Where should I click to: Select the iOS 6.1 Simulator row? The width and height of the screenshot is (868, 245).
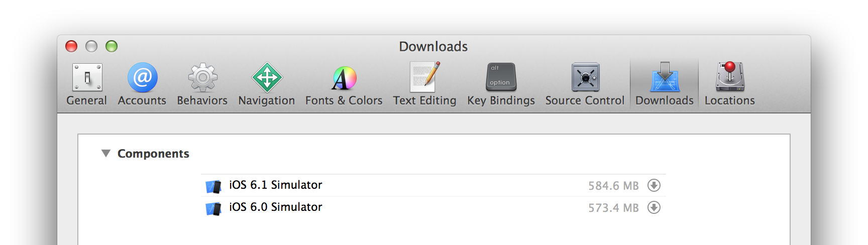pos(433,185)
